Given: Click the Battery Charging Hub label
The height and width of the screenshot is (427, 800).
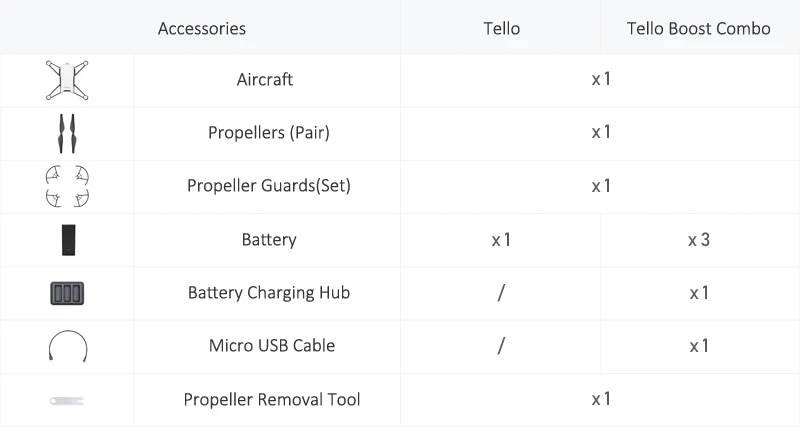Looking at the screenshot, I should tap(269, 293).
